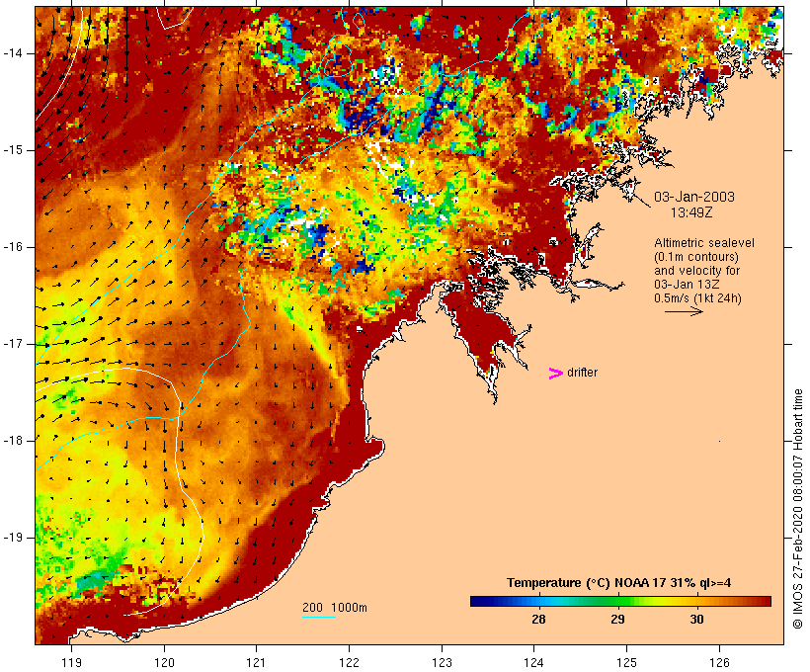Click the 30 temperature scale label
This screenshot has height=672, width=810.
[696, 620]
